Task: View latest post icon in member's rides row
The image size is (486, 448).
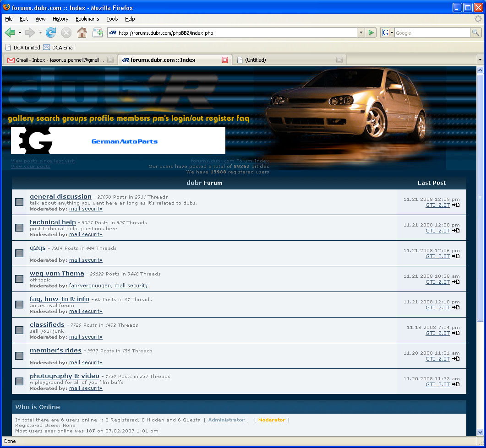Action: pyautogui.click(x=456, y=359)
